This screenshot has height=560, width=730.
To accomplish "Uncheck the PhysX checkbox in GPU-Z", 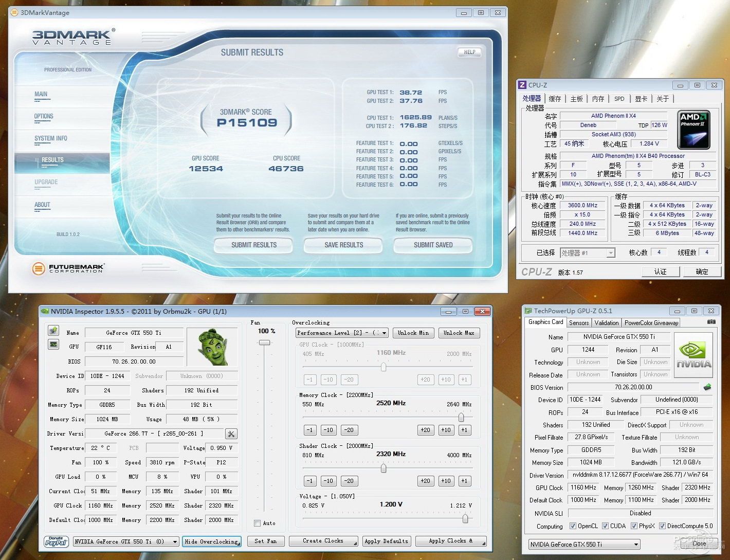I will pyautogui.click(x=634, y=526).
